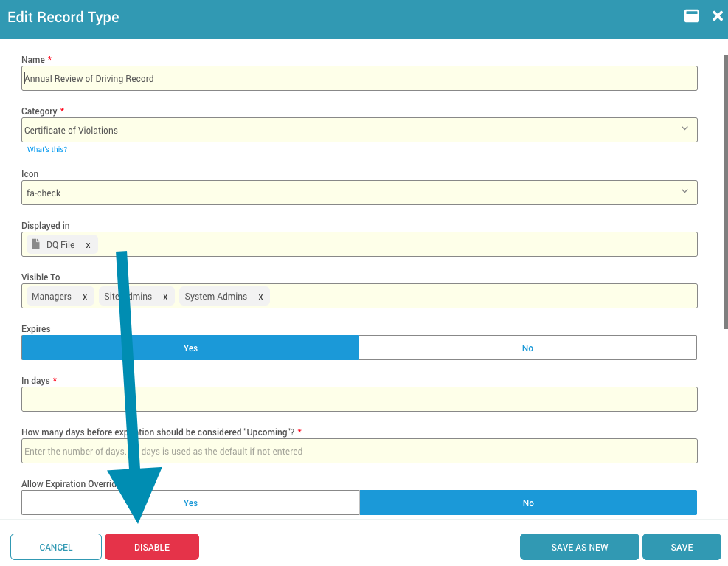Remove Managers from Visible To
Viewport: 728px width, 566px height.
(85, 297)
